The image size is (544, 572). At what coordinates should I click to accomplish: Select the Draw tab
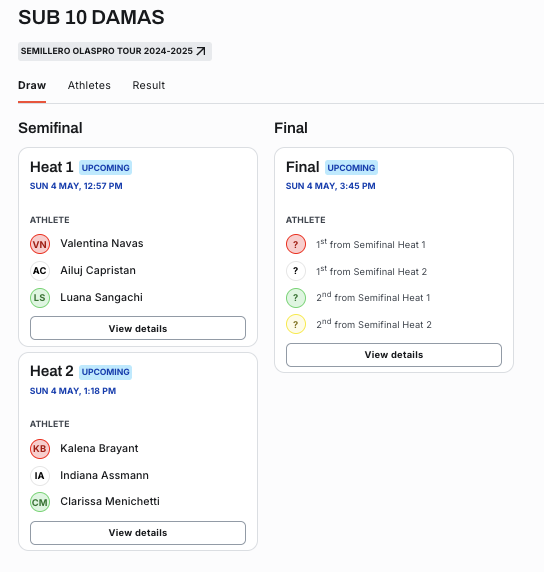click(32, 85)
